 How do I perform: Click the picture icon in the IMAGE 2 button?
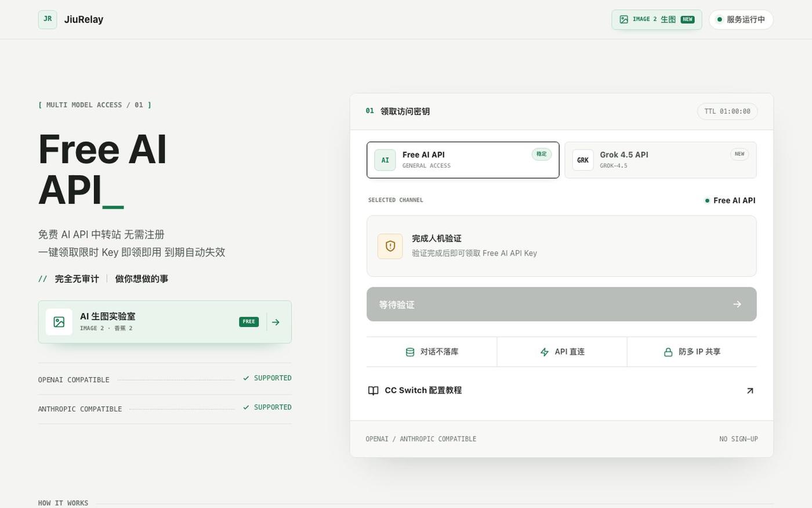click(x=623, y=19)
